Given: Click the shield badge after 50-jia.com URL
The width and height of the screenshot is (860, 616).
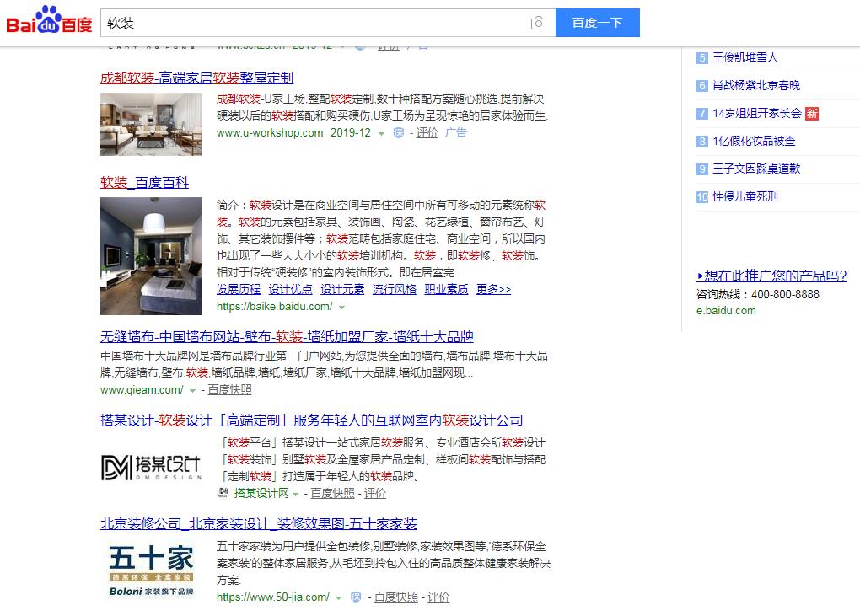Looking at the screenshot, I should tap(356, 597).
